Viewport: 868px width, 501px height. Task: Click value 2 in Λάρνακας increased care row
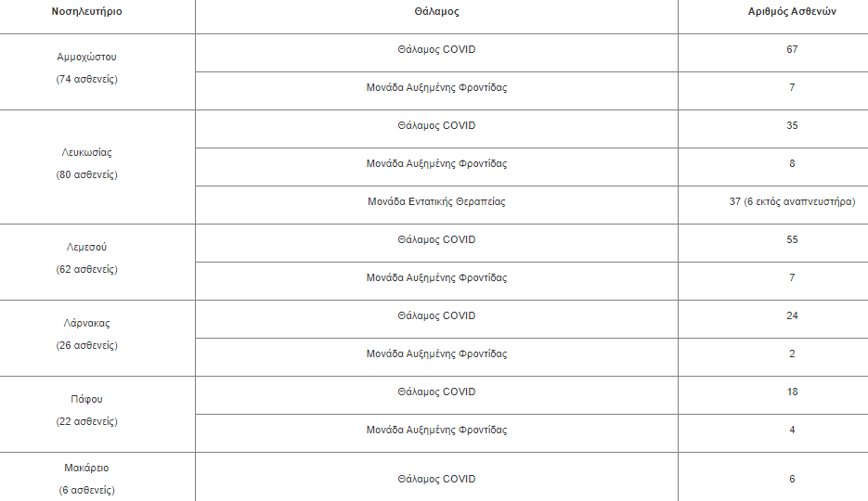[x=792, y=353]
